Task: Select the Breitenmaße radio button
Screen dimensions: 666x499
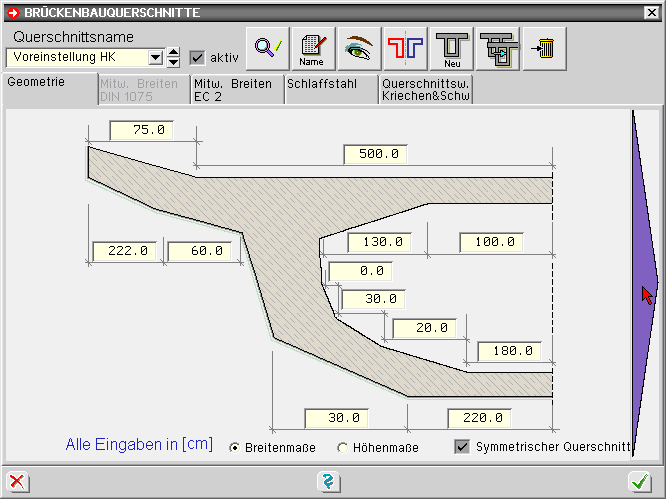Action: coord(235,448)
